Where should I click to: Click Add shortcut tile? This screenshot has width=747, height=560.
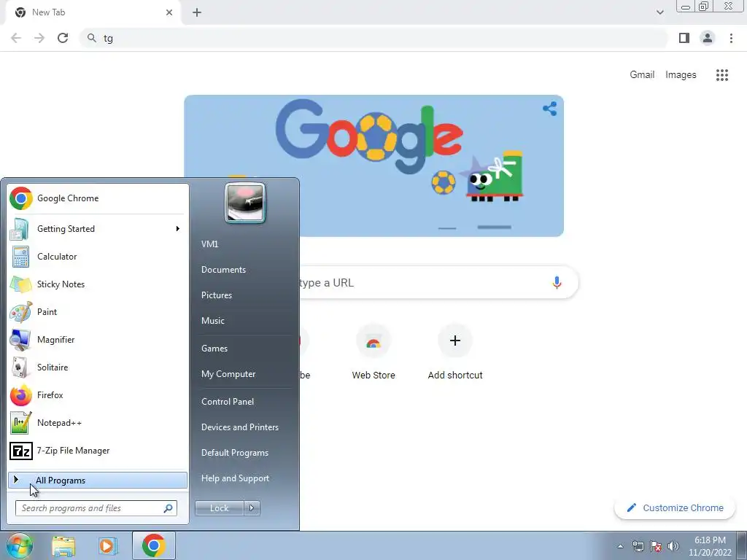tap(455, 353)
